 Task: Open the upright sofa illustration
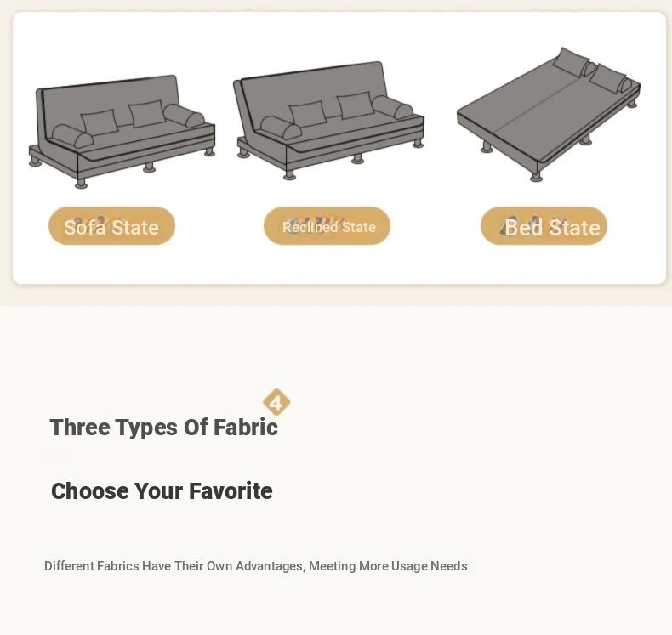point(122,132)
